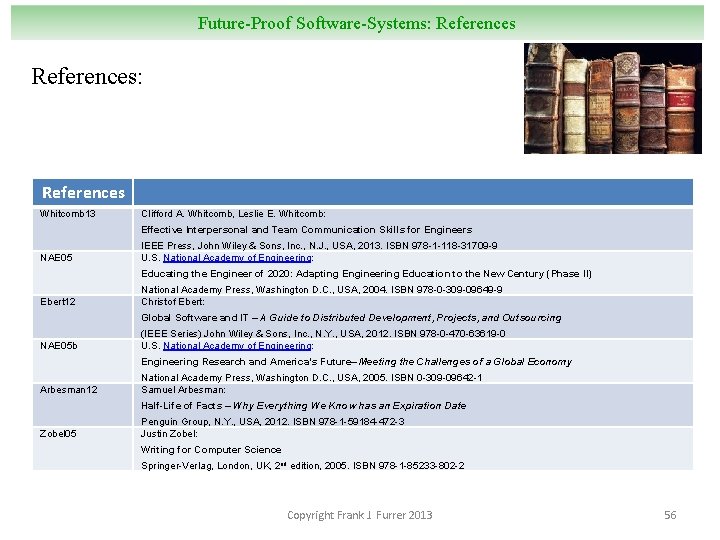This screenshot has height=540, width=720.
Task: Select the slide title 'Future-Proof Software-Systems: References'
Action: point(356,23)
